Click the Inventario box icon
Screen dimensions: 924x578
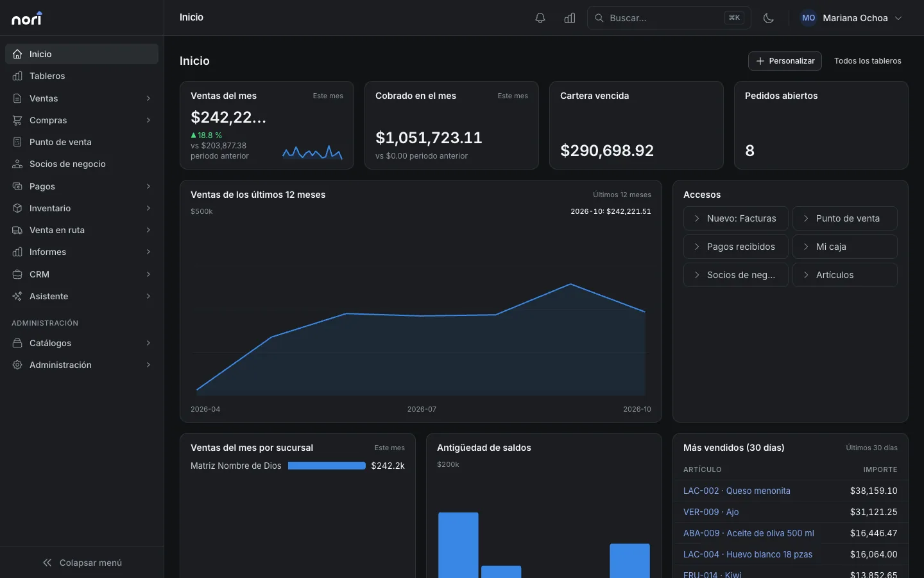pyautogui.click(x=17, y=208)
